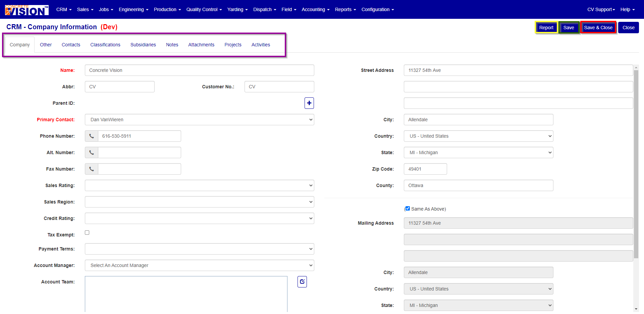Open the street address State dropdown
This screenshot has height=314, width=644.
(479, 152)
